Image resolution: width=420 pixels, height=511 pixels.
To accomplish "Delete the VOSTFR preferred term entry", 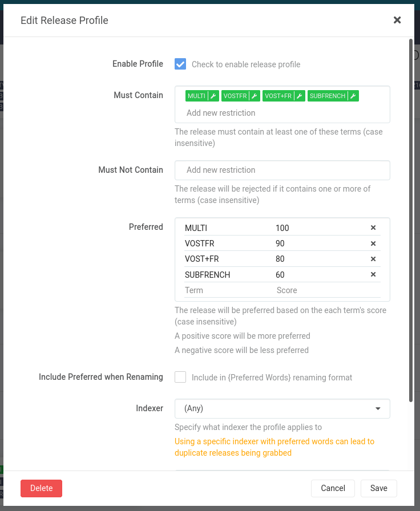I will 373,243.
